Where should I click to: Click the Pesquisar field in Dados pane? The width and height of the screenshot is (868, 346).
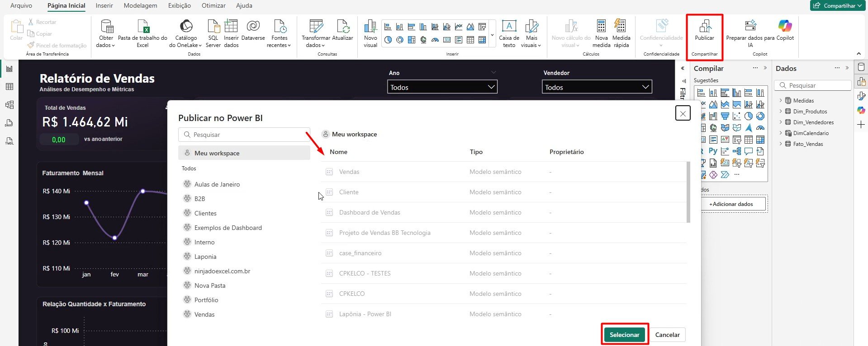pos(813,85)
